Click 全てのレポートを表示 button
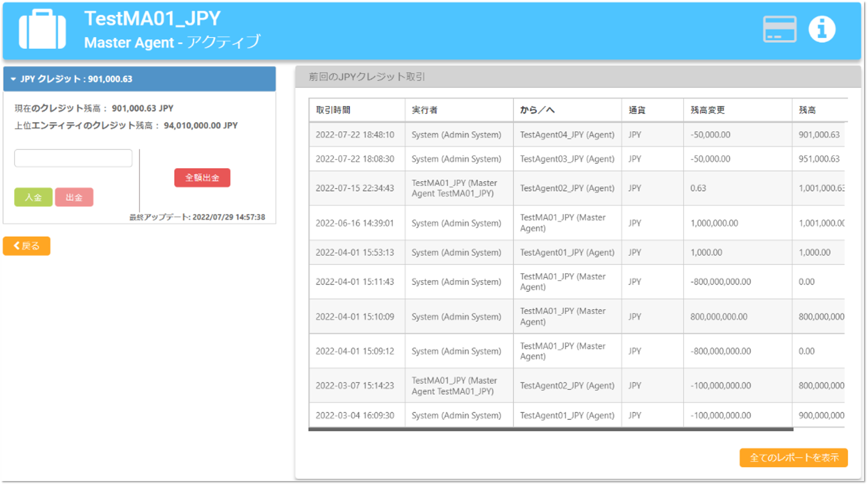Screen dimensions: 868x485 pyautogui.click(x=793, y=458)
